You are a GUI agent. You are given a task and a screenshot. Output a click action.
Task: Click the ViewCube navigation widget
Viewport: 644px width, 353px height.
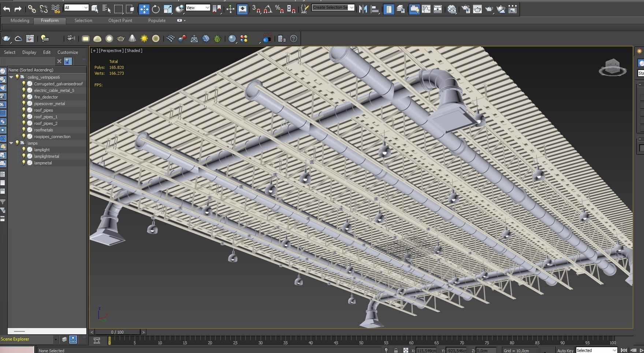pyautogui.click(x=613, y=68)
